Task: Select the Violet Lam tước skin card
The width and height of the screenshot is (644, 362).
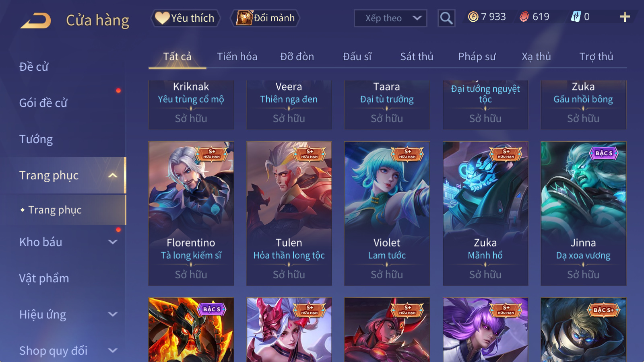Action: tap(387, 213)
